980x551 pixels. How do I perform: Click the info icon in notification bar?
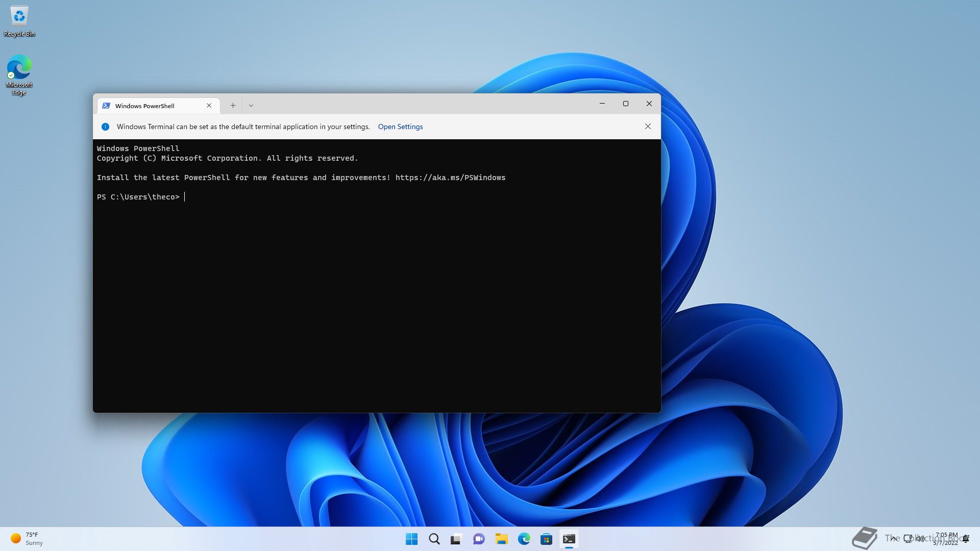(x=105, y=127)
